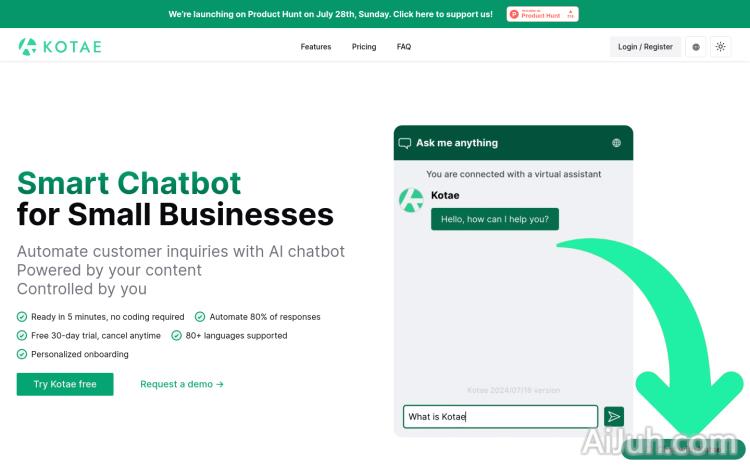Click the 'Hello, how can I help you?' message
Viewport: 750px width, 468px height.
point(495,219)
